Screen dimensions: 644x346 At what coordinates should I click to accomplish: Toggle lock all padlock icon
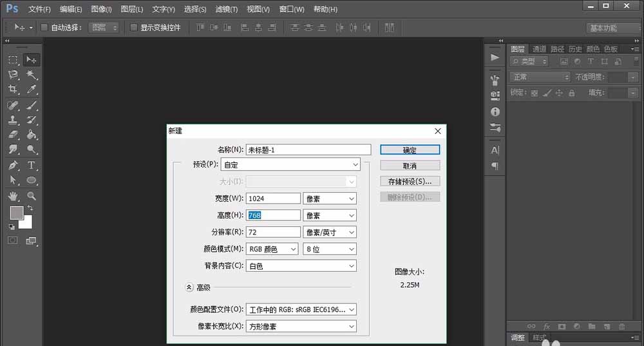(572, 93)
